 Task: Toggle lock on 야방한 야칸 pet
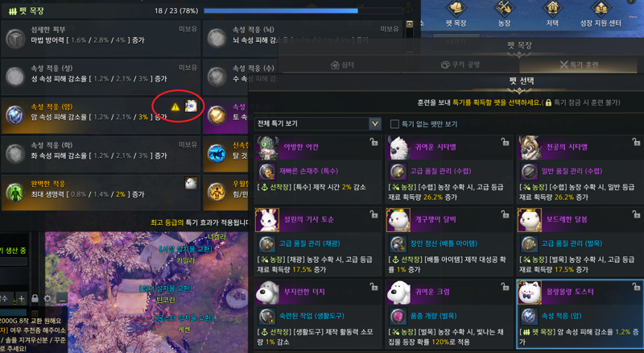click(x=374, y=142)
